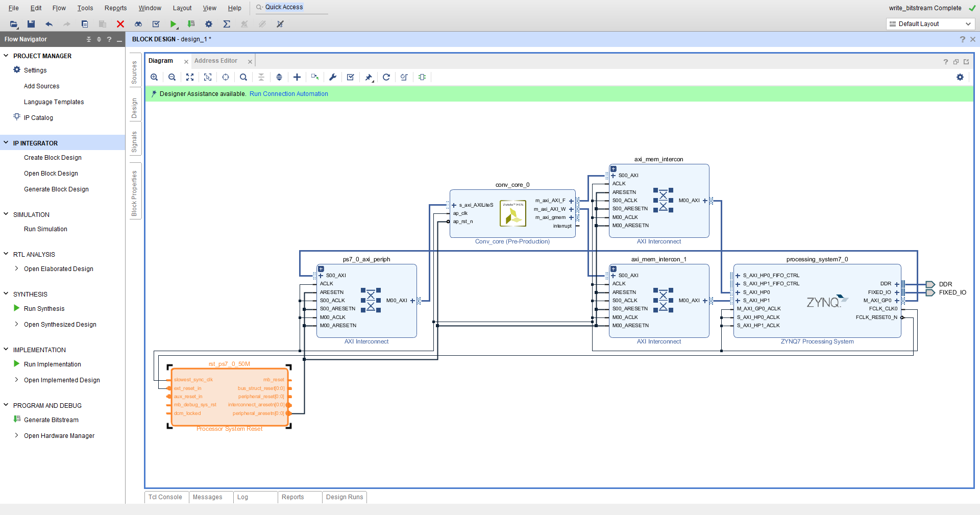Customize block with wrench icon
Image resolution: width=980 pixels, height=515 pixels.
point(333,77)
